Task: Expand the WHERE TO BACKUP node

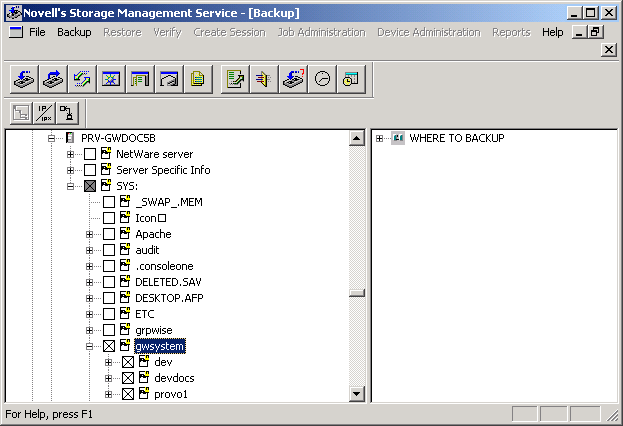Action: point(379,138)
